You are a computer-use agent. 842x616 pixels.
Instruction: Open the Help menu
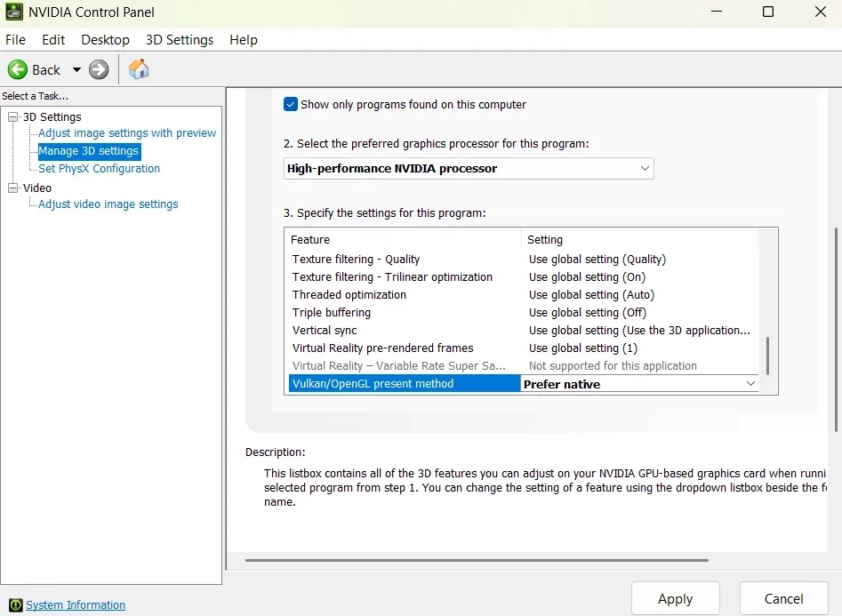244,40
